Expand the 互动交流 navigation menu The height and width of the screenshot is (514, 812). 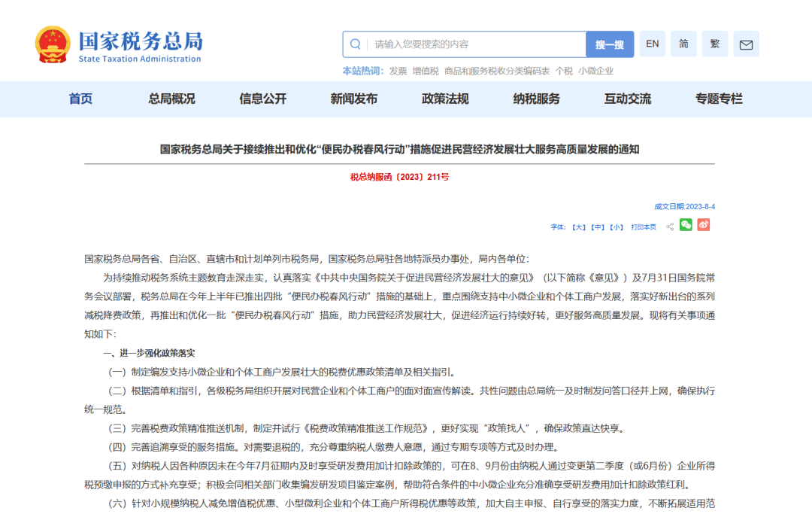627,99
